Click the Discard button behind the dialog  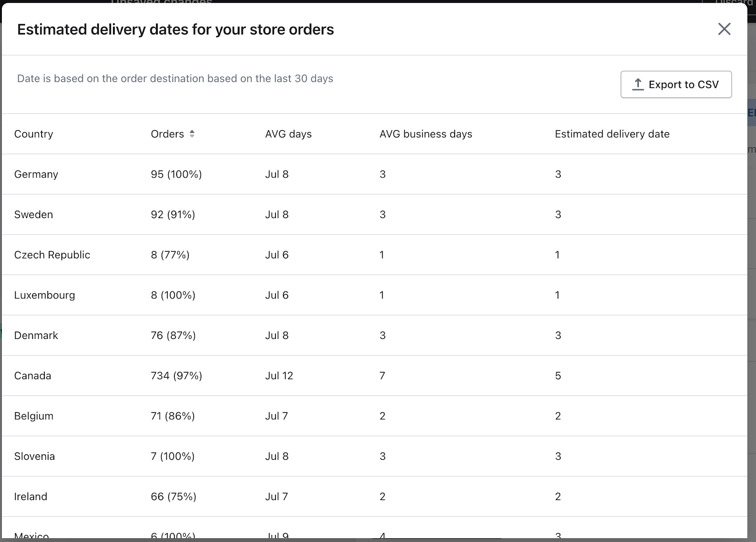pos(733,2)
